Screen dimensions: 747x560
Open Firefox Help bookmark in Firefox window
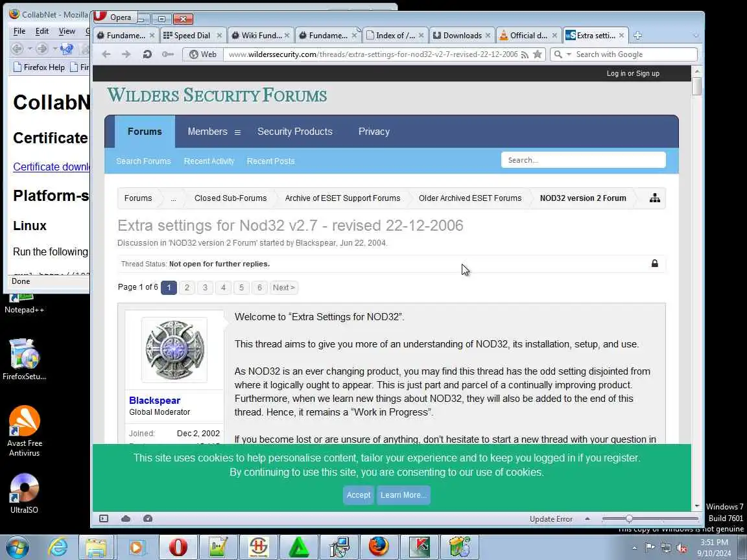pos(39,67)
